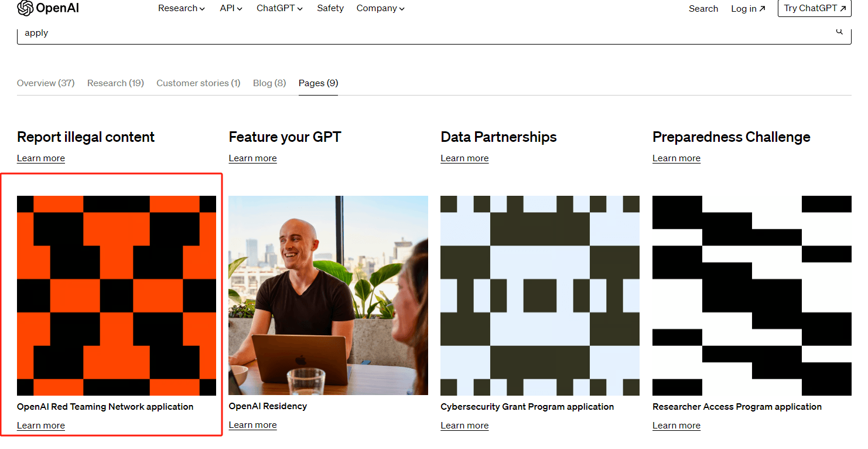
Task: Open the ChatGPT dropdown menu
Action: pos(280,8)
